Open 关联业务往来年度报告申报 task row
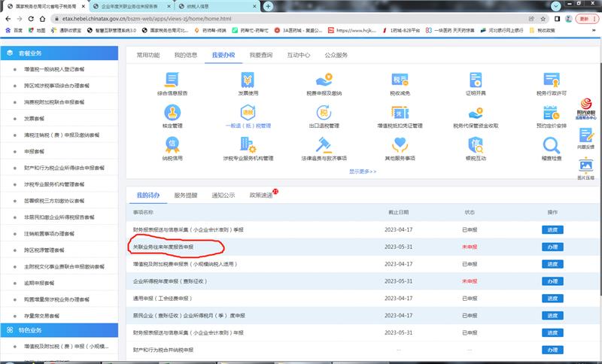602x364 pixels. (173, 247)
